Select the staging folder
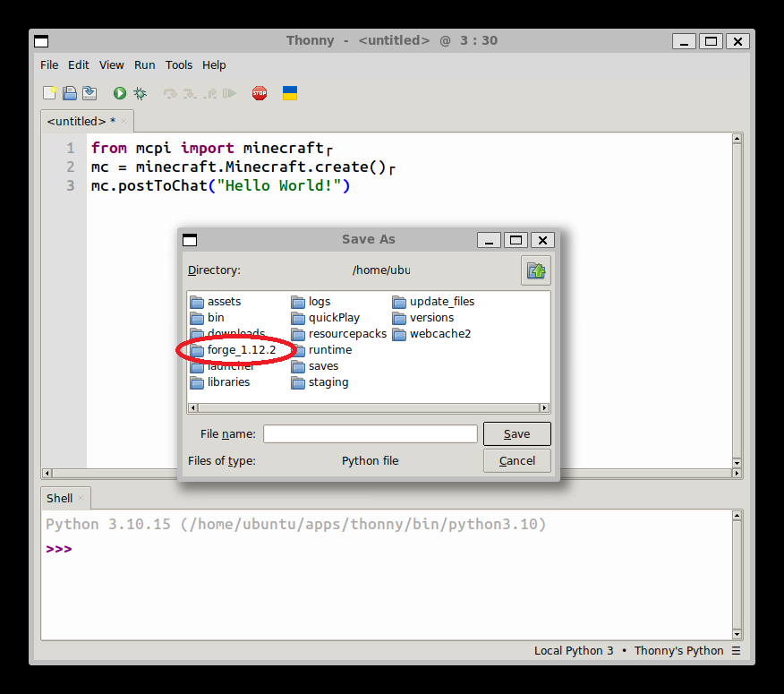Image resolution: width=784 pixels, height=694 pixels. tap(320, 382)
